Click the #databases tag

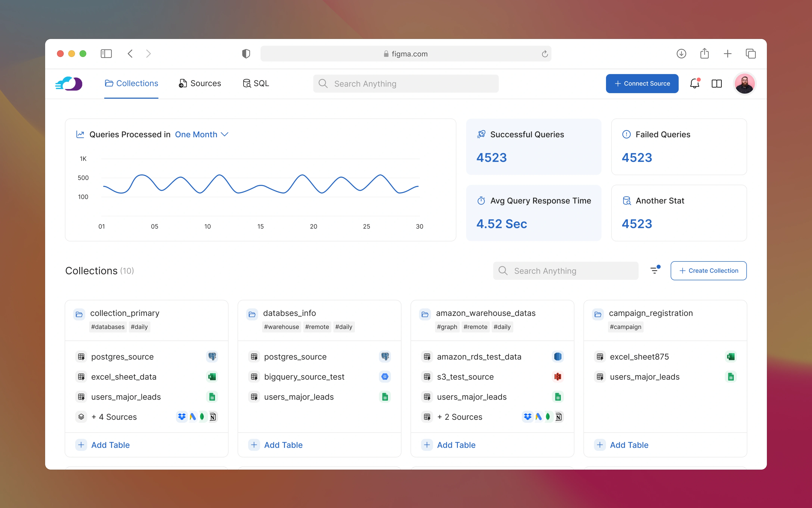click(x=108, y=327)
